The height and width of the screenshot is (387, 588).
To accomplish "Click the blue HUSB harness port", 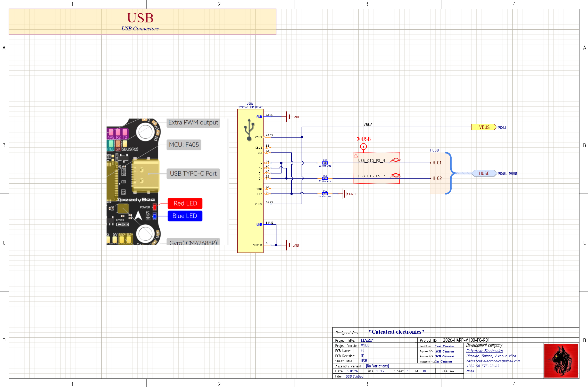I will [484, 173].
